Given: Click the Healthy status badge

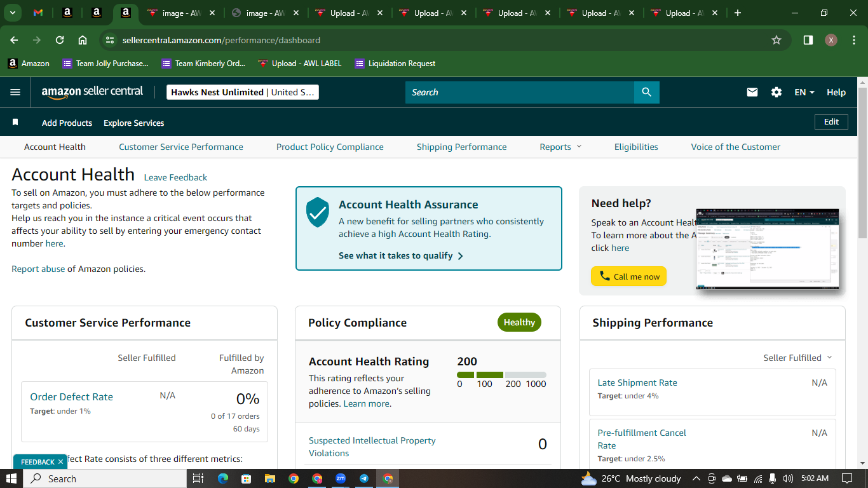Looking at the screenshot, I should pyautogui.click(x=519, y=322).
